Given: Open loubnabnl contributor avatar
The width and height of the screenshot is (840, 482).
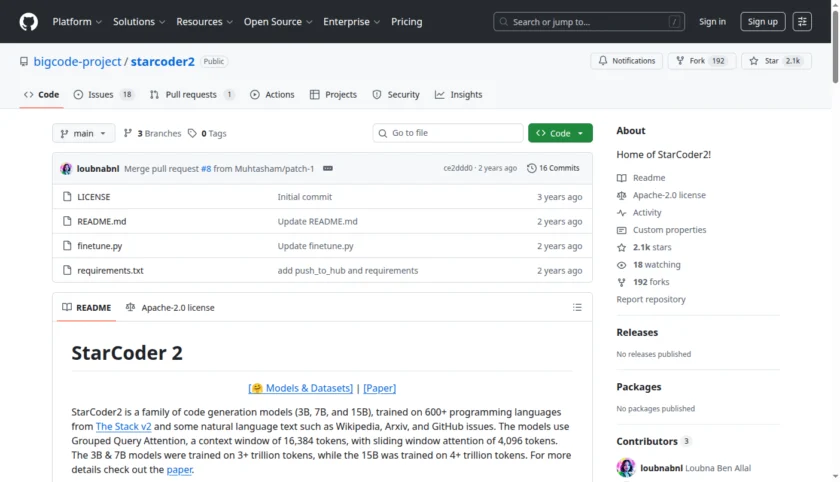Looking at the screenshot, I should tap(626, 468).
